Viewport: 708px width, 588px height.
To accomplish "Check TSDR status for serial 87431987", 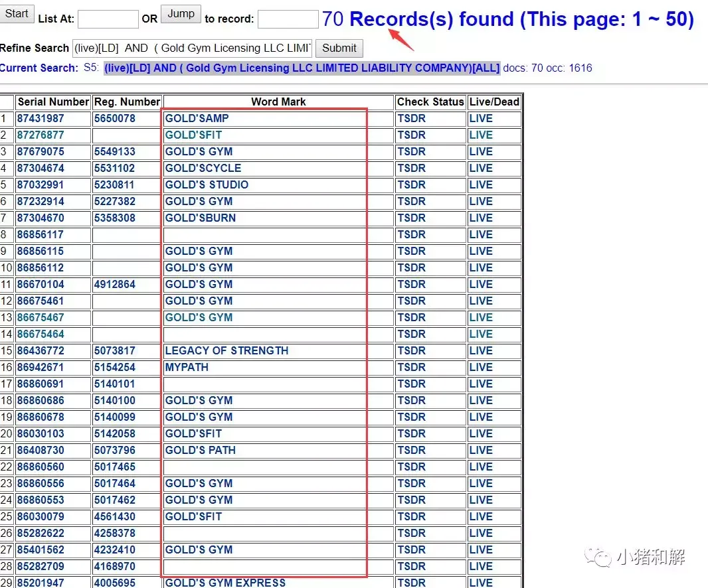I will coord(411,119).
